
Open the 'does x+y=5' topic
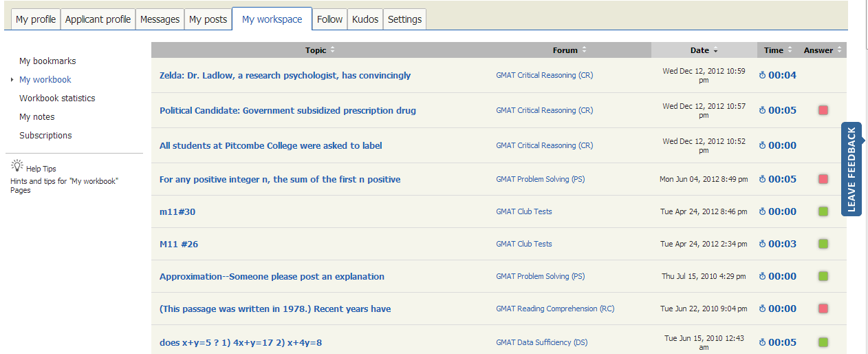tap(240, 342)
